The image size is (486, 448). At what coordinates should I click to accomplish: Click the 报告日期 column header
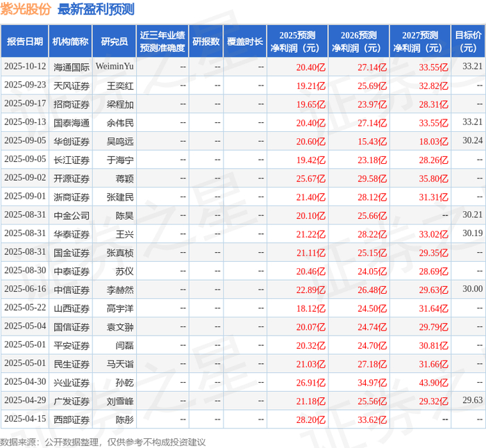pyautogui.click(x=25, y=41)
